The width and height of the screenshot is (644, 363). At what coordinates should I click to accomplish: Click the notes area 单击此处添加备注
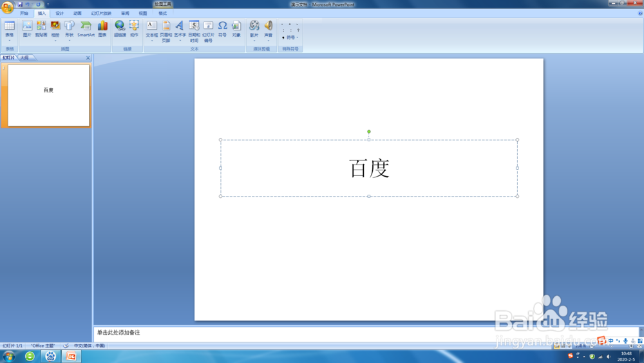118,333
